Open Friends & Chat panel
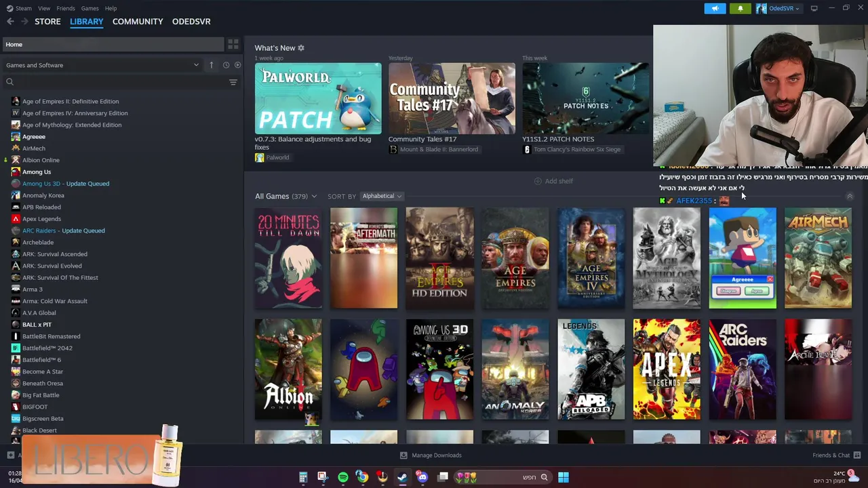The width and height of the screenshot is (868, 488). (x=836, y=455)
